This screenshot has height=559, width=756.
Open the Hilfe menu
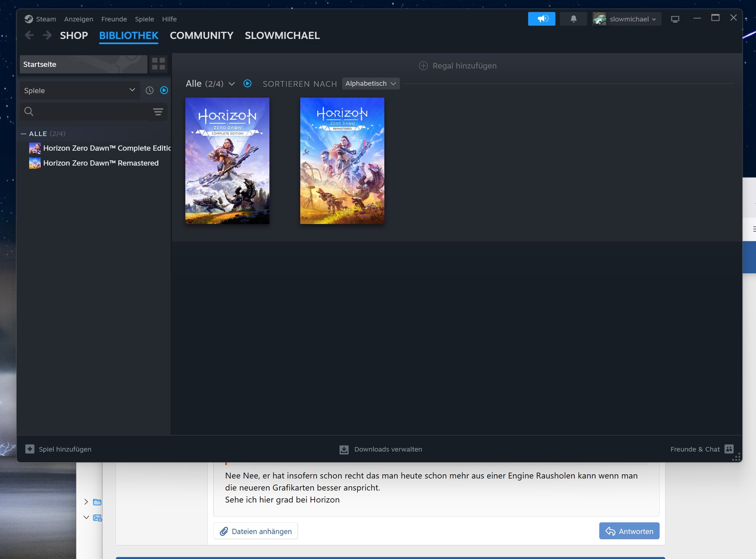click(x=169, y=19)
